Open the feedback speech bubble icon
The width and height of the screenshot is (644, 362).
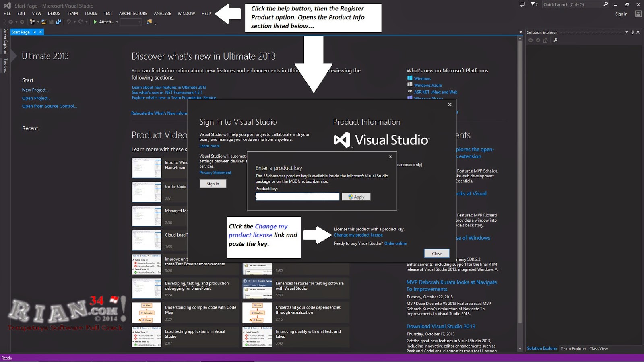click(x=522, y=4)
